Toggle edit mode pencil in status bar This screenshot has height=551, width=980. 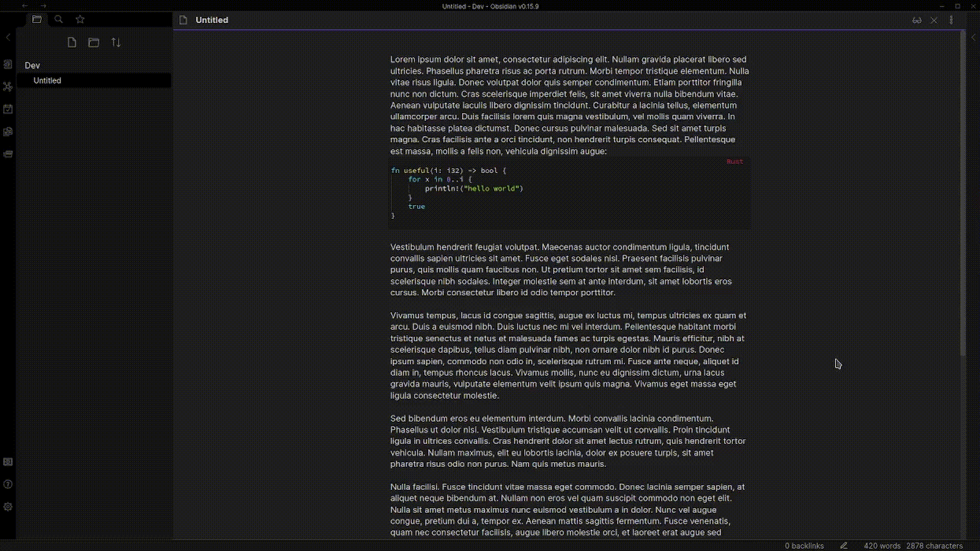tap(844, 545)
